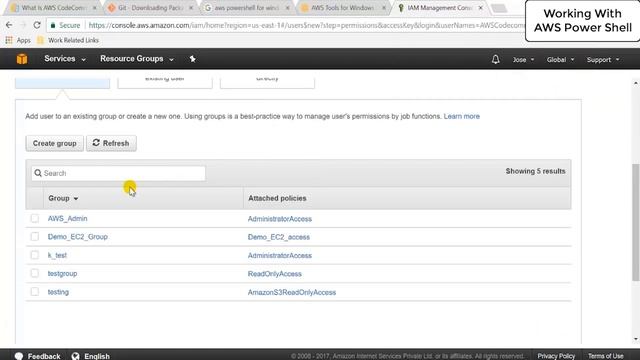Click the search magnifier icon in group filter
The image size is (640, 360).
pyautogui.click(x=38, y=173)
